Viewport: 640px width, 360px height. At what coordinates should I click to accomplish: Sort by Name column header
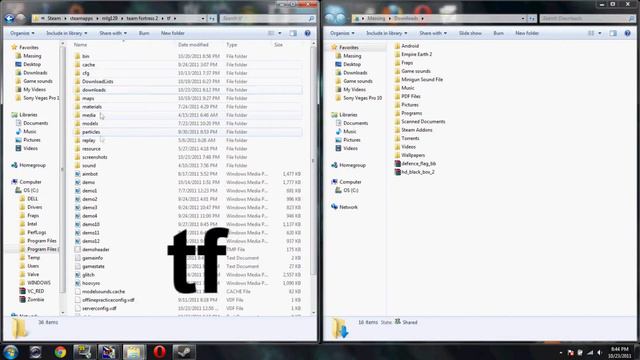pos(80,44)
